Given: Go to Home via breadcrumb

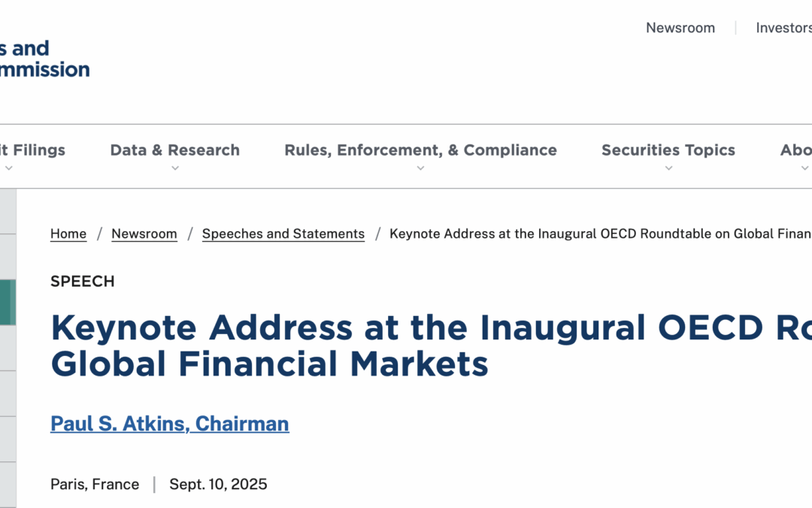Looking at the screenshot, I should click(x=68, y=234).
